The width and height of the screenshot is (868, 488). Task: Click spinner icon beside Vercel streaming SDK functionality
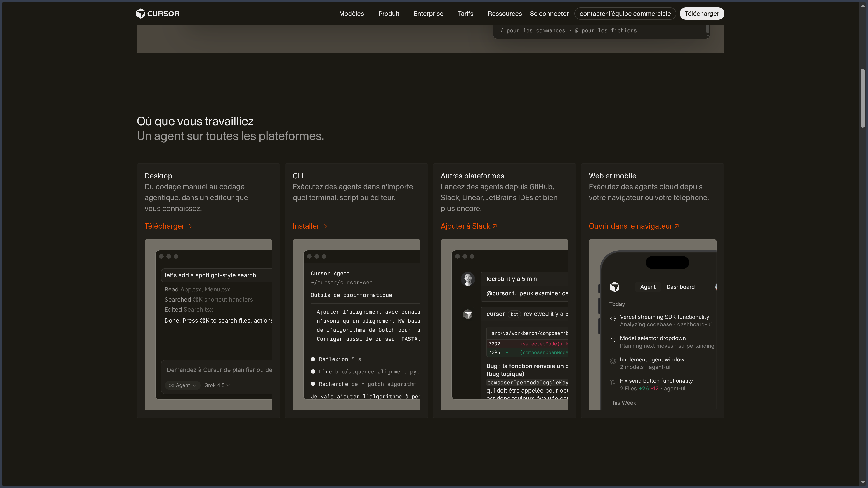pos(613,318)
